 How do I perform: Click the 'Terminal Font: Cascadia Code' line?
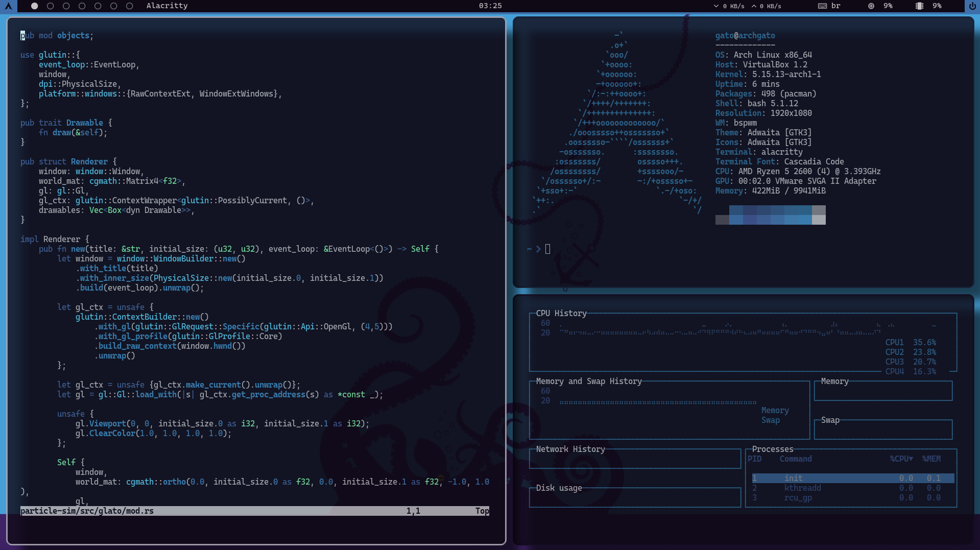pos(779,161)
